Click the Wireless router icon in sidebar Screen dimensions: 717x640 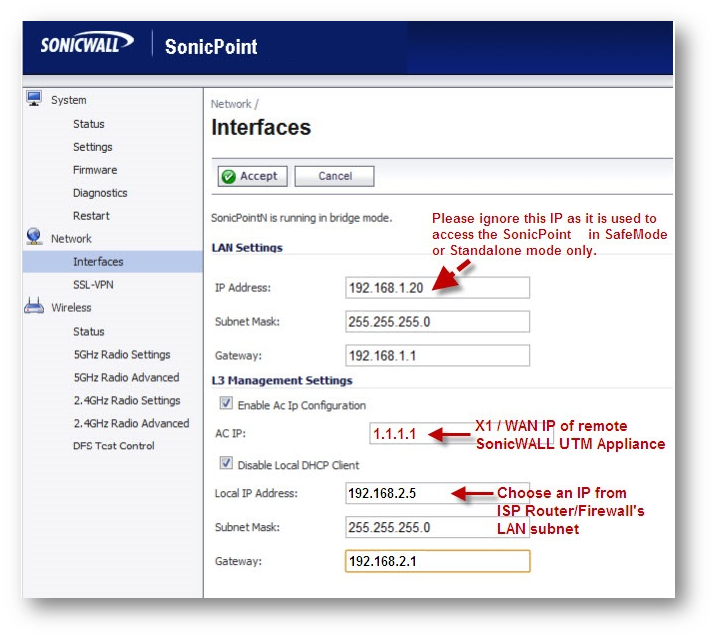click(35, 307)
